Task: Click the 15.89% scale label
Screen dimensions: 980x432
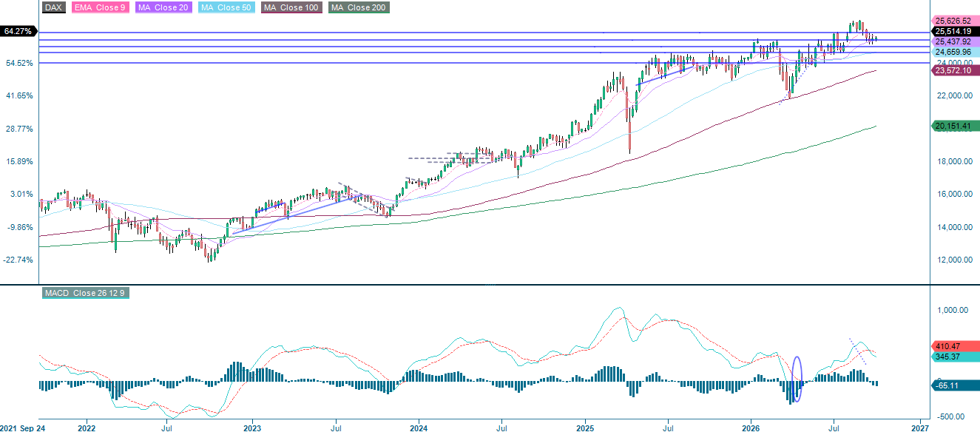Action: coord(19,161)
